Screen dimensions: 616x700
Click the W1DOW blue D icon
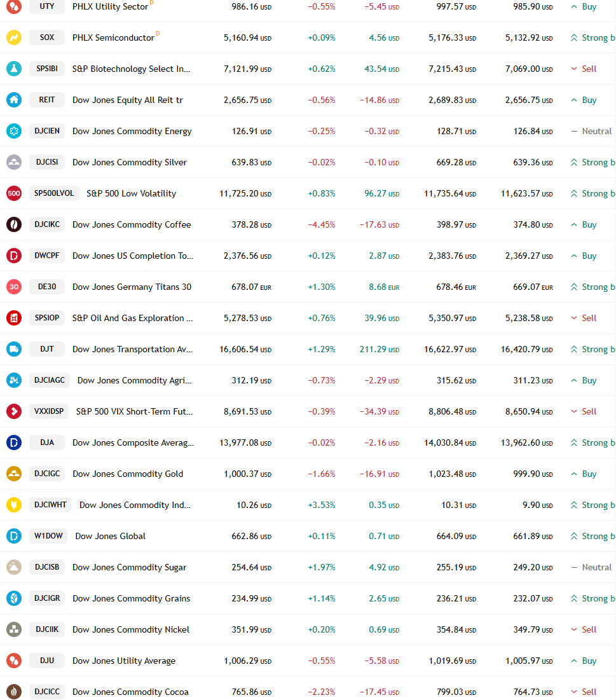coord(14,536)
